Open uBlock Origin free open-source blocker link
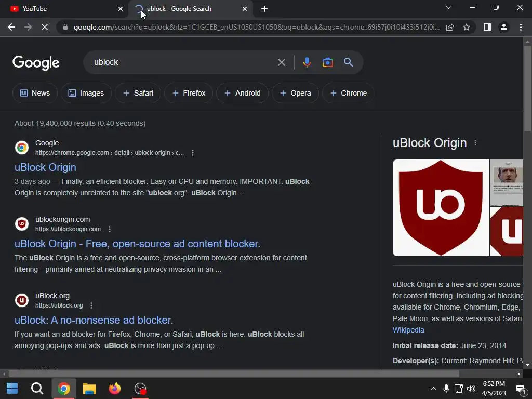Image resolution: width=532 pixels, height=399 pixels. click(x=137, y=244)
